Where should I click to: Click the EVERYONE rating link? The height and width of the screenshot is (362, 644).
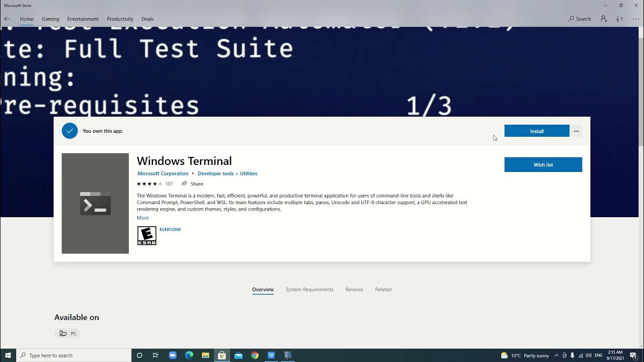click(x=170, y=229)
